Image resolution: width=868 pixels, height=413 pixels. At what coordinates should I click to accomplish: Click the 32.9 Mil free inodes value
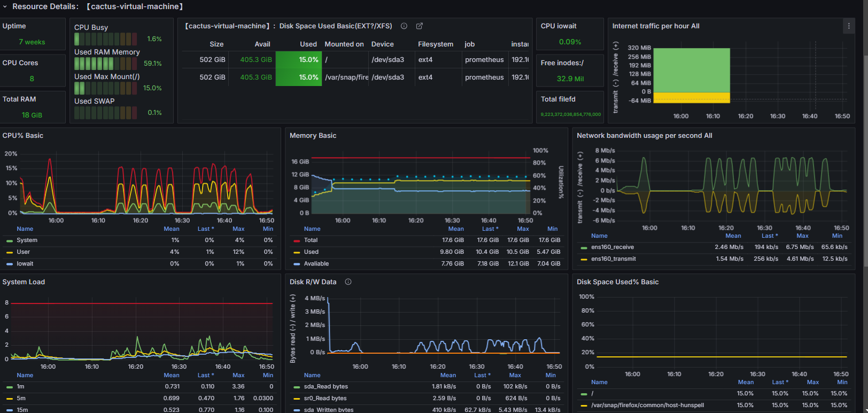click(x=570, y=79)
